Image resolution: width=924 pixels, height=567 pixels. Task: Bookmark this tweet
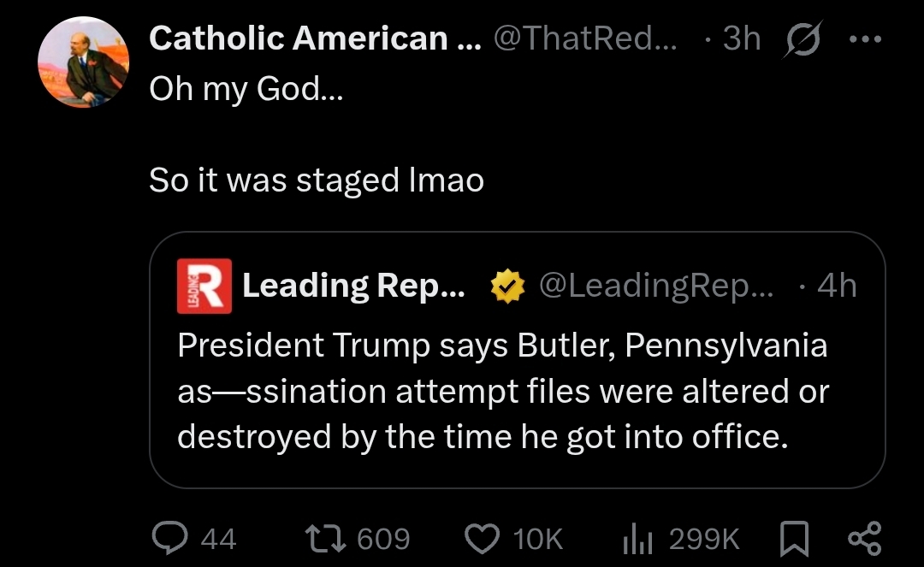(x=794, y=539)
